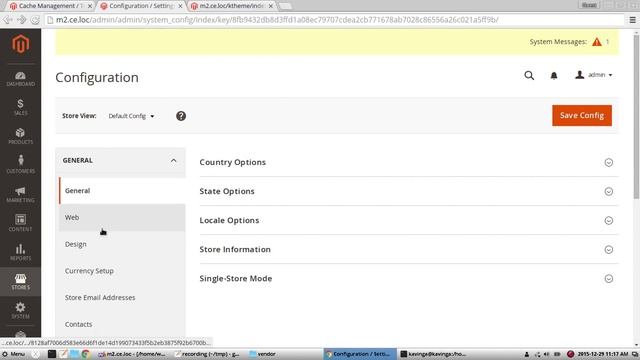This screenshot has width=640, height=360.
Task: Click the Save Config button
Action: [582, 116]
